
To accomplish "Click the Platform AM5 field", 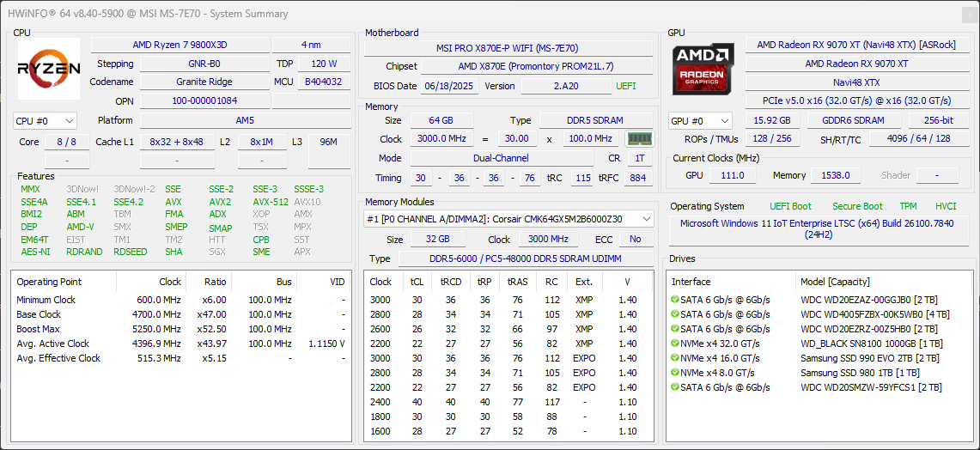I will point(245,120).
